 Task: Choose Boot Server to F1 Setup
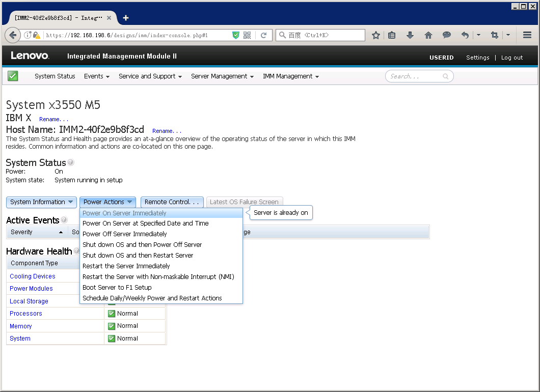point(117,288)
